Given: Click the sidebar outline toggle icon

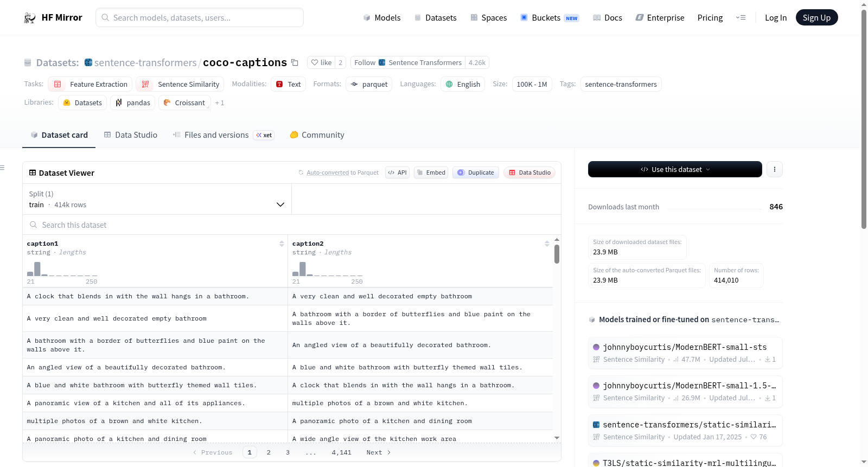Looking at the screenshot, I should 3,168.
